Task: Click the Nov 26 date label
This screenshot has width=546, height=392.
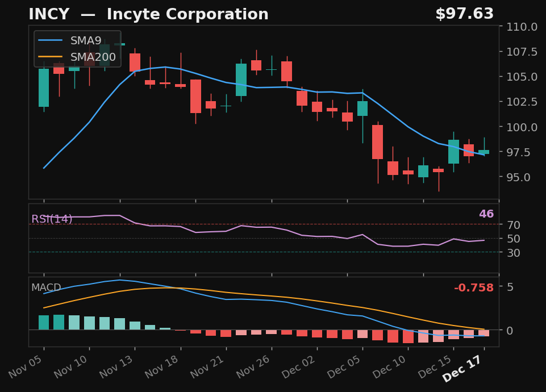Action: (x=253, y=367)
